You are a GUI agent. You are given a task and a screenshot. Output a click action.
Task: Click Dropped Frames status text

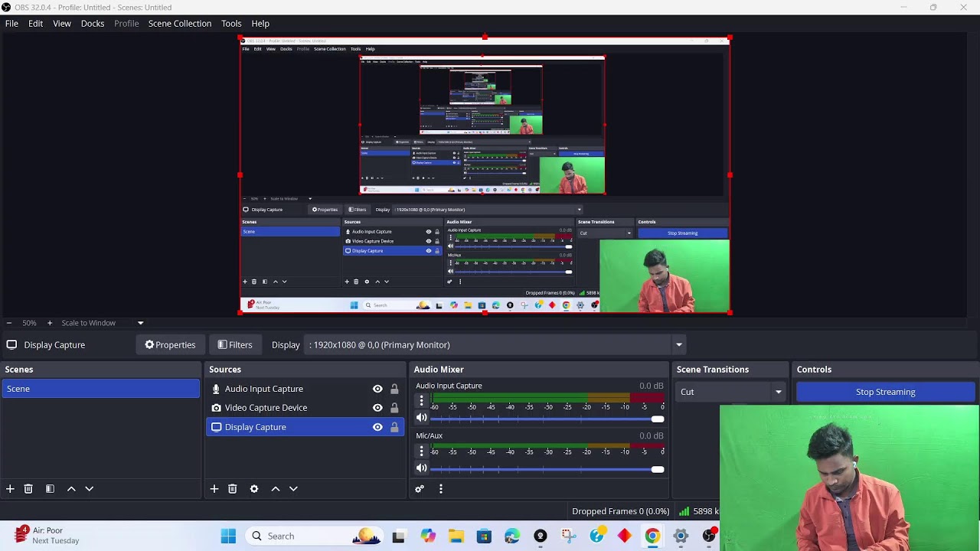620,511
